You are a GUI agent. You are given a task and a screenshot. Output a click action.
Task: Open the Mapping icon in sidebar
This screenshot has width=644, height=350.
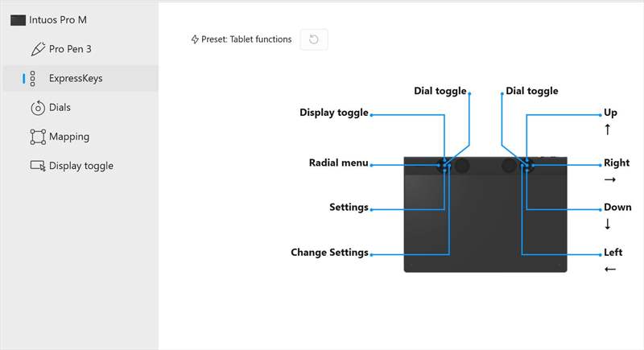pos(38,137)
